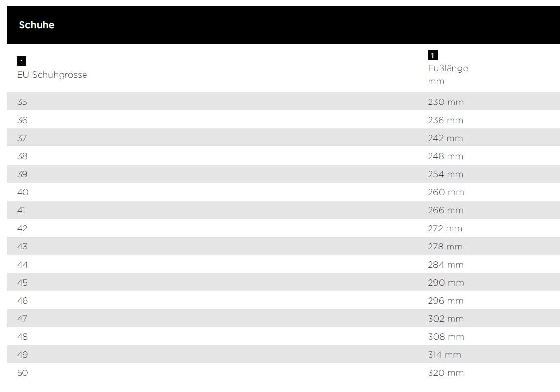Click EU shoe size 35
This screenshot has width=560, height=392.
(x=22, y=102)
